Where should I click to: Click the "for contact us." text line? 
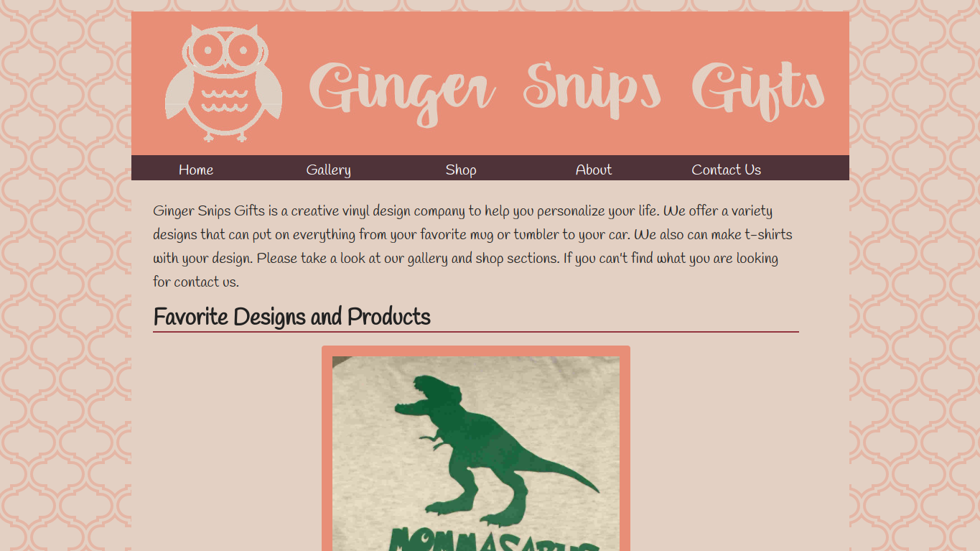click(196, 282)
